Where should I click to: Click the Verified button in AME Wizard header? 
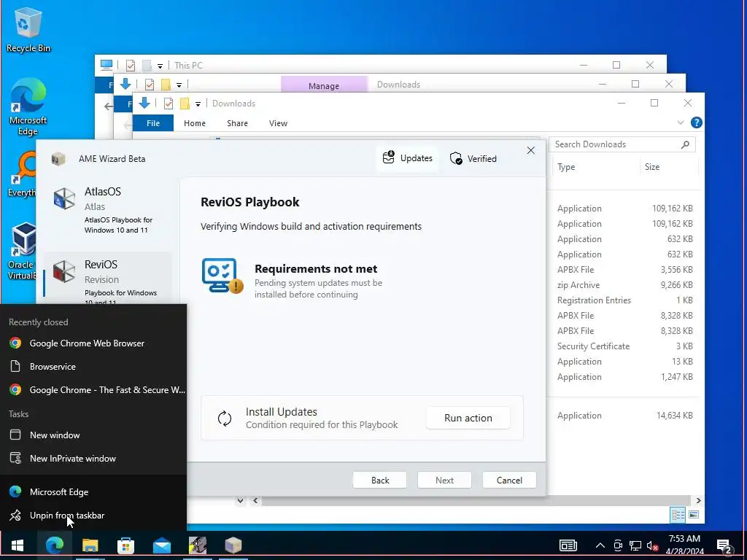pos(473,158)
